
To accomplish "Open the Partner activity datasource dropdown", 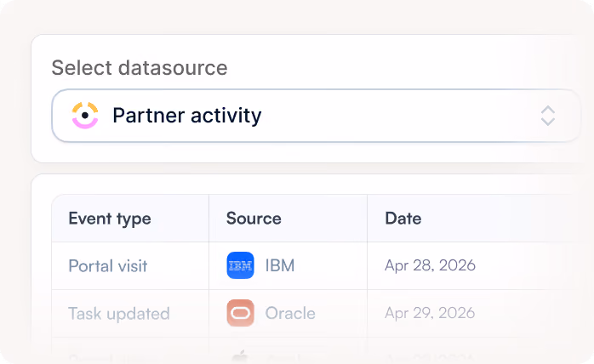I will 316,116.
